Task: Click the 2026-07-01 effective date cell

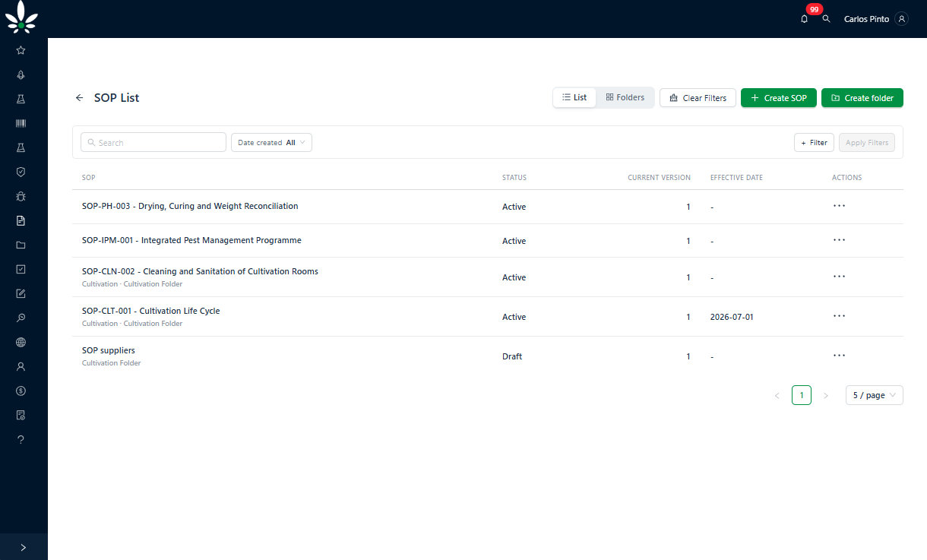Action: click(732, 317)
